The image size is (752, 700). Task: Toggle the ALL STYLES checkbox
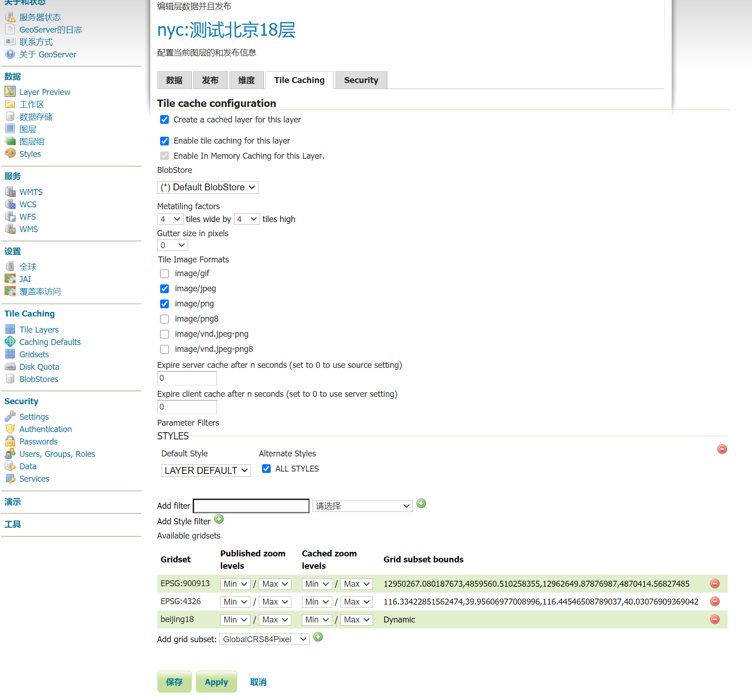click(x=266, y=469)
